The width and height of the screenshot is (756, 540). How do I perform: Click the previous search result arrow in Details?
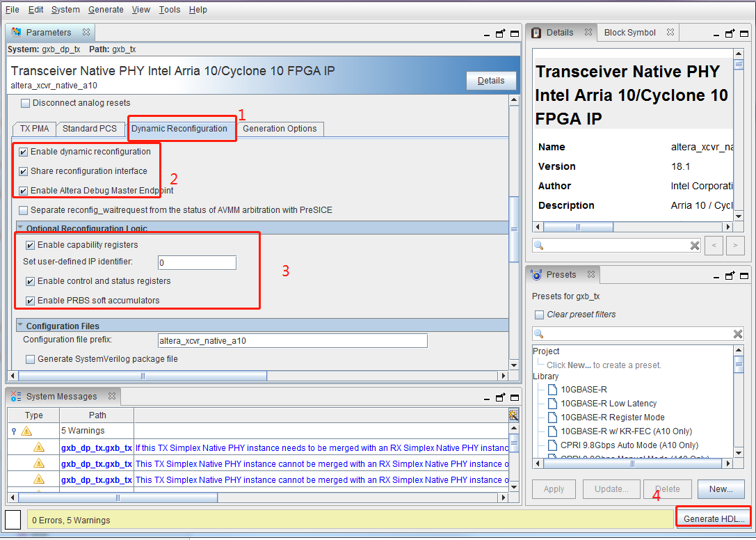pos(714,245)
